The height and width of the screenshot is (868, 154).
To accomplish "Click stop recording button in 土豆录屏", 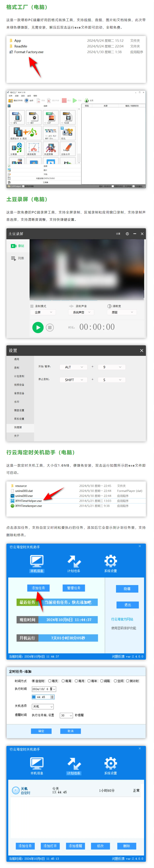I will tap(50, 327).
